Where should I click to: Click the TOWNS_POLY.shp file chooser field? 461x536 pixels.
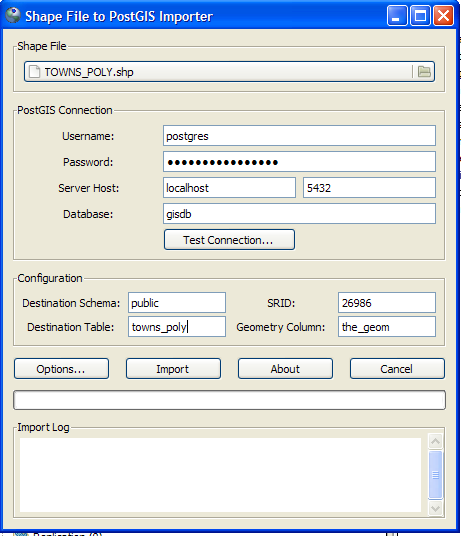(x=229, y=71)
